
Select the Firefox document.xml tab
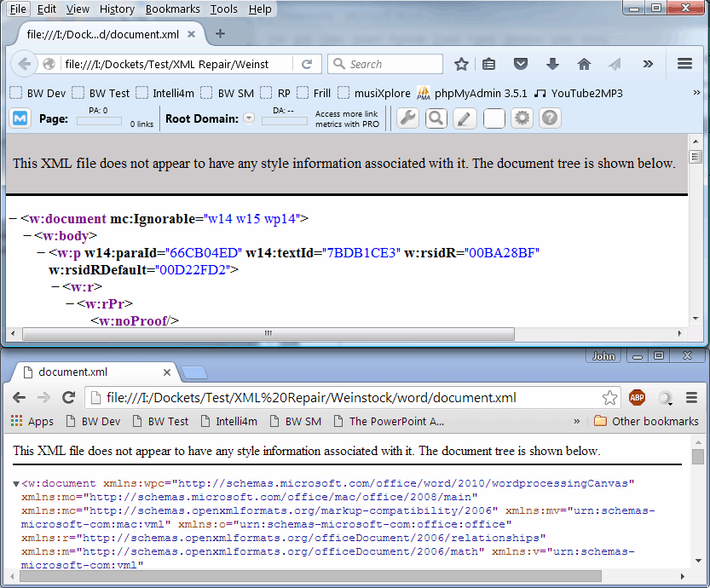click(103, 34)
